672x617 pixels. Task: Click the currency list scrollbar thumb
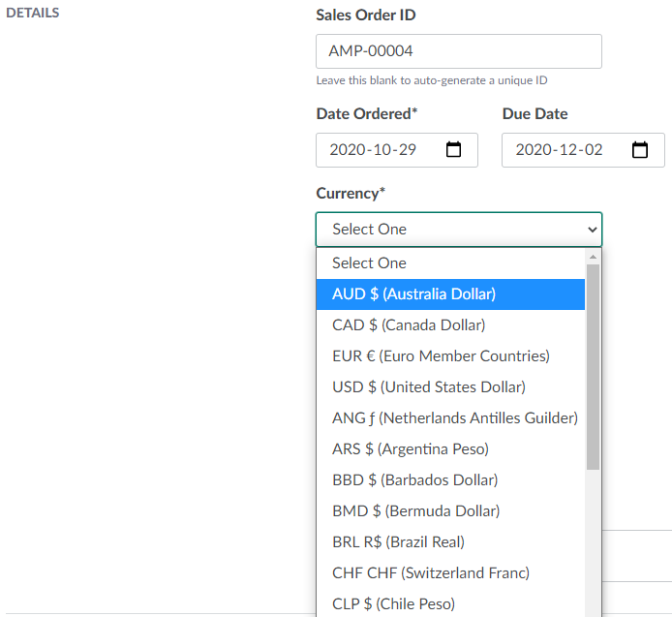593,368
